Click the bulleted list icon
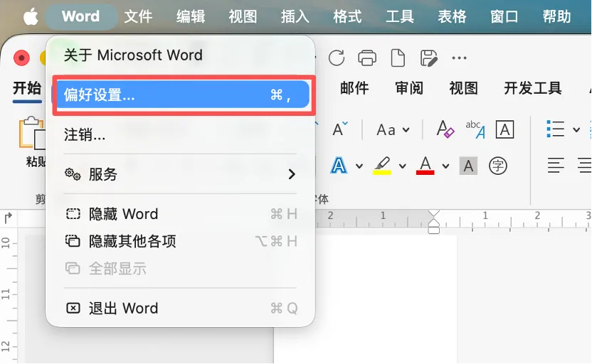592x364 pixels. pos(556,129)
